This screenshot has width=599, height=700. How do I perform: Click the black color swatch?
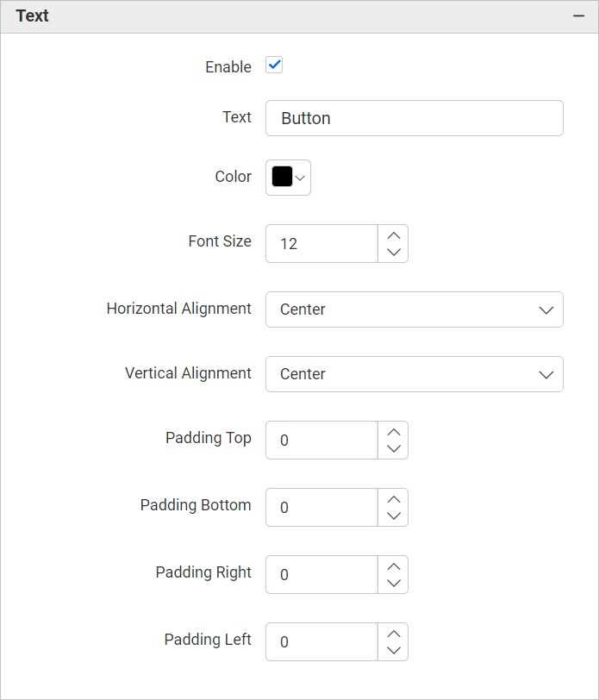[x=282, y=177]
